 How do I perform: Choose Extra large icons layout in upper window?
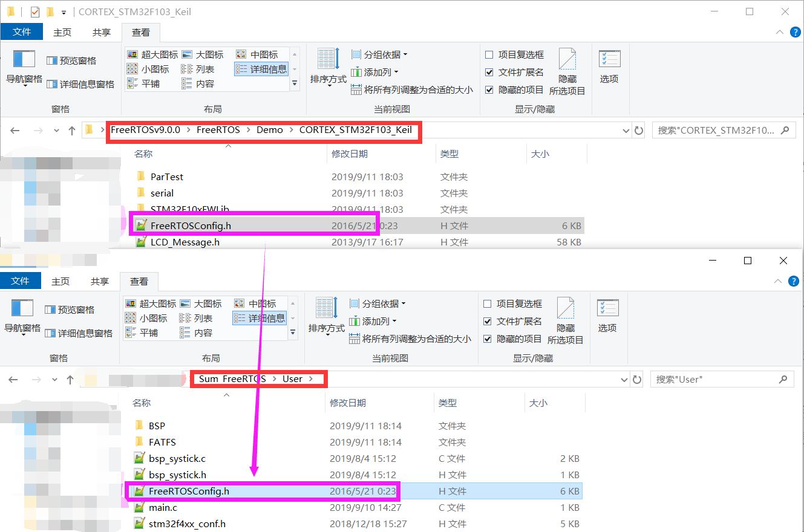(x=152, y=54)
